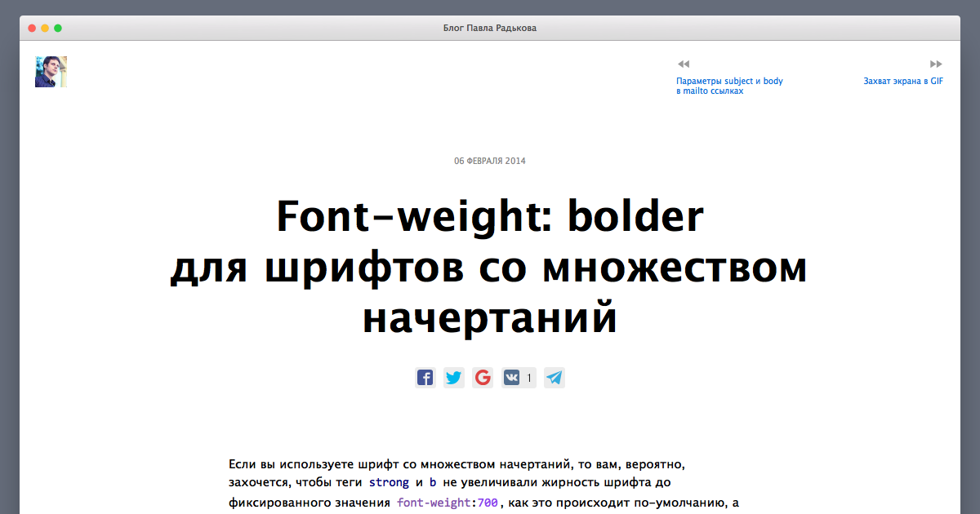Click the window title «Блог Павла Радькова»
The image size is (980, 514).
[x=490, y=27]
